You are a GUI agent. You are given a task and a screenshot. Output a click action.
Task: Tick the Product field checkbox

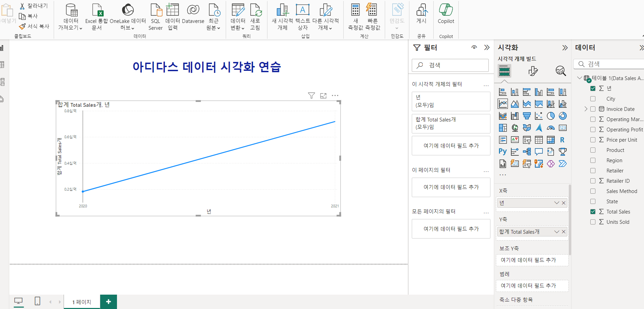593,150
